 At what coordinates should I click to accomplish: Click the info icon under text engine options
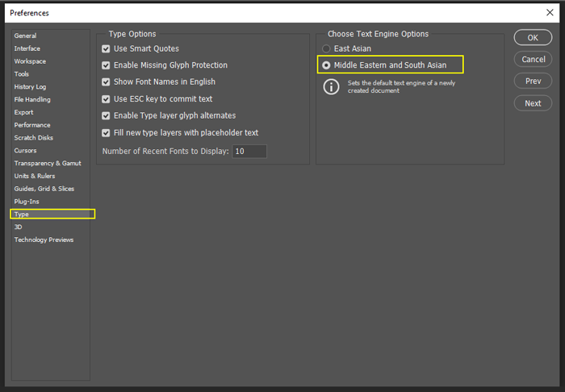point(331,87)
